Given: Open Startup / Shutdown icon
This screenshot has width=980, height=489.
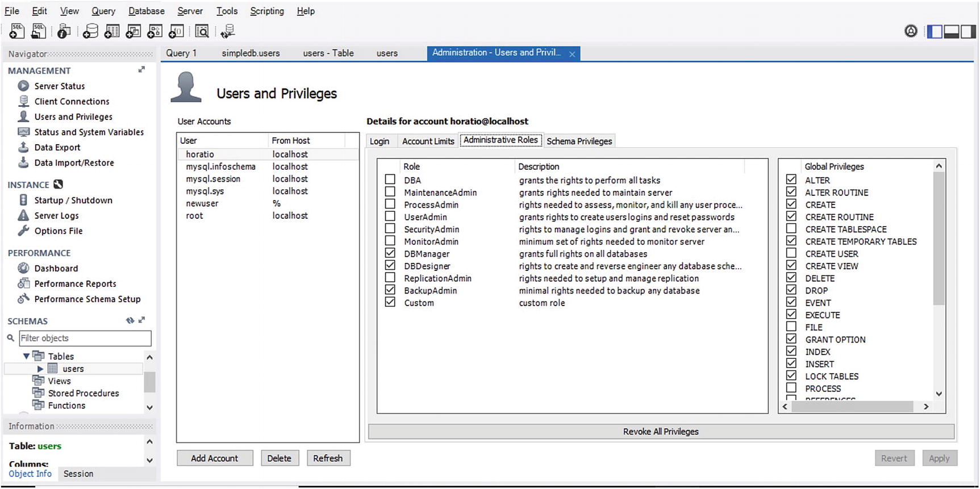Looking at the screenshot, I should (x=23, y=200).
